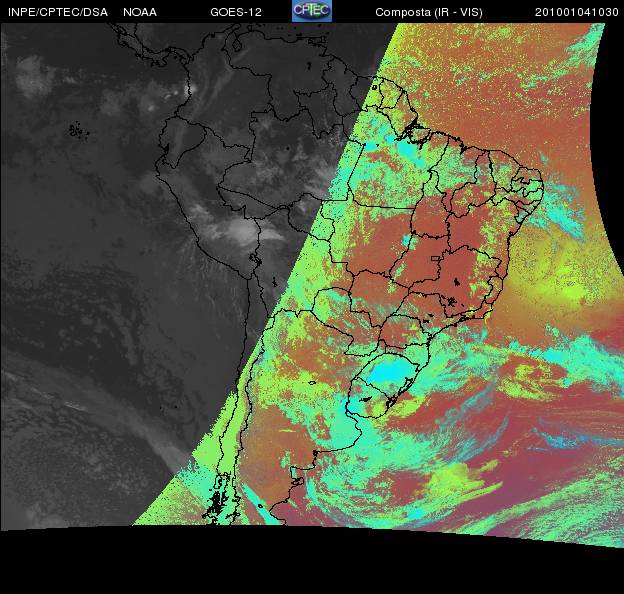Click the GOES-12 satellite label

(x=236, y=12)
